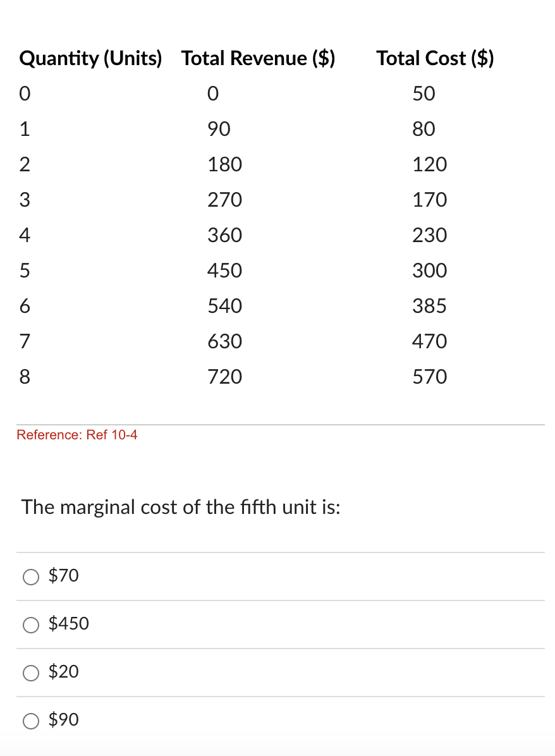
Task: Click the Quantity (Units) column header
Action: pos(90,58)
